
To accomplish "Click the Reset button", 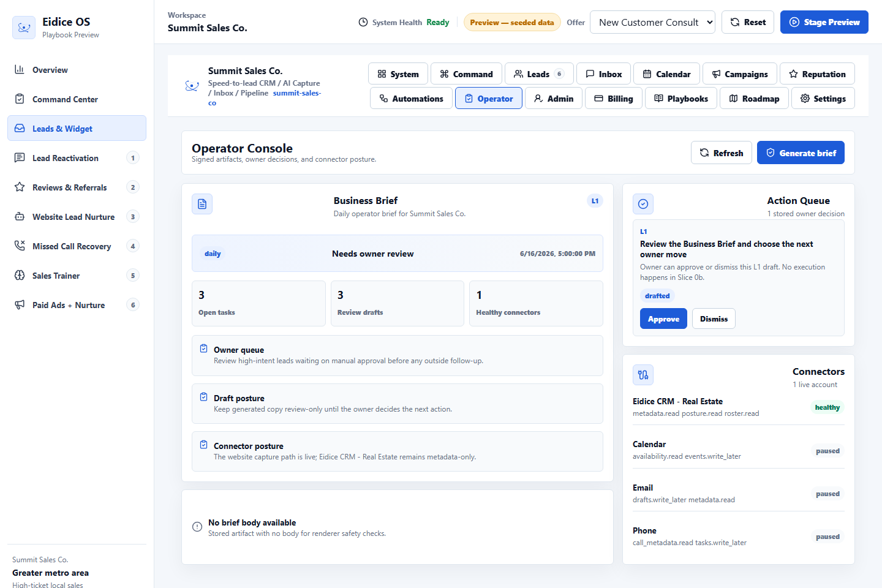I will coord(748,22).
